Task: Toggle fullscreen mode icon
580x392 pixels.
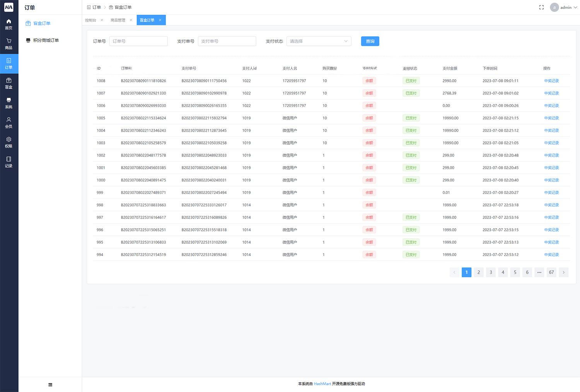Action: pyautogui.click(x=541, y=7)
